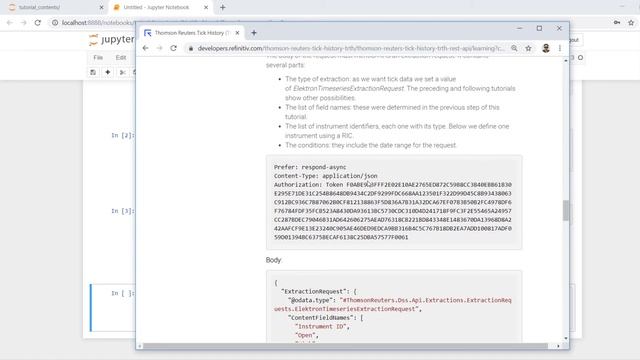Screen dimensions: 640x360
Task: Close the tutorial_contents tab
Action: pos(102,7)
